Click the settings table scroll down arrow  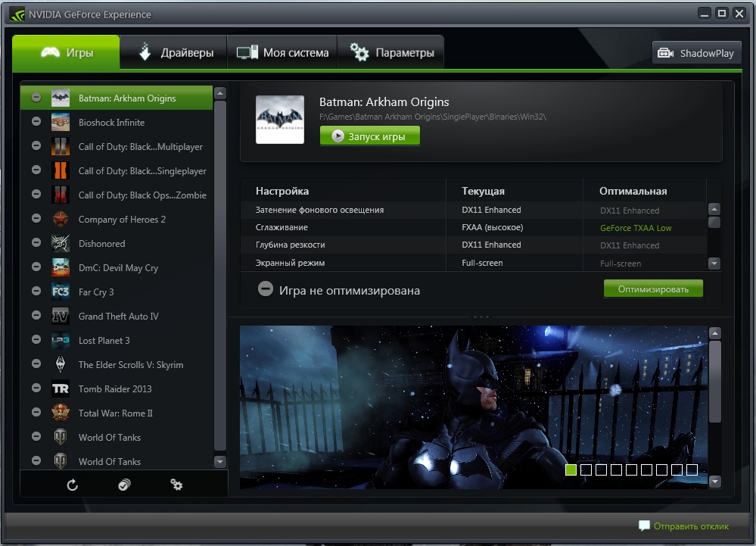[x=714, y=264]
